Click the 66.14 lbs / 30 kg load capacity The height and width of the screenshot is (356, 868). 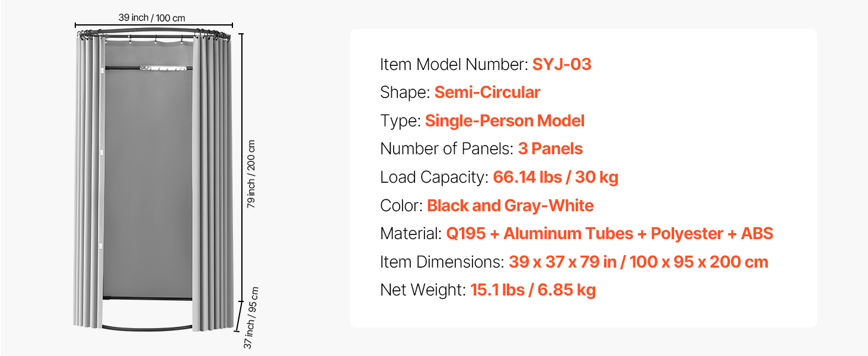pyautogui.click(x=556, y=177)
